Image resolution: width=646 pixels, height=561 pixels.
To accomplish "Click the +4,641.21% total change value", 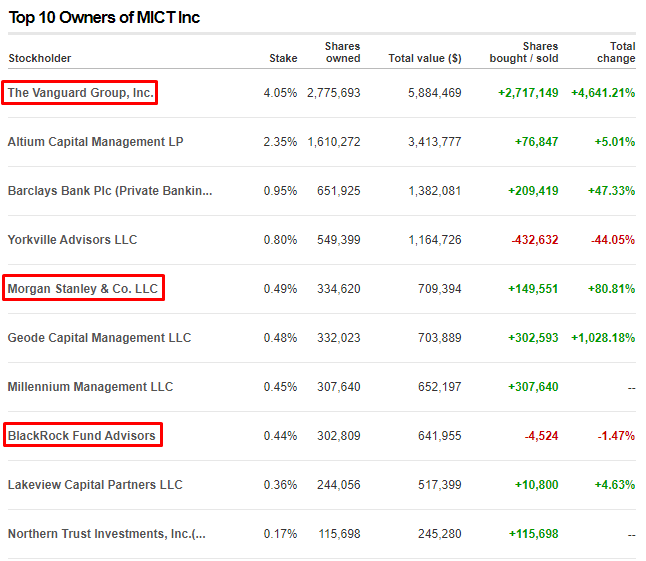I will click(603, 93).
